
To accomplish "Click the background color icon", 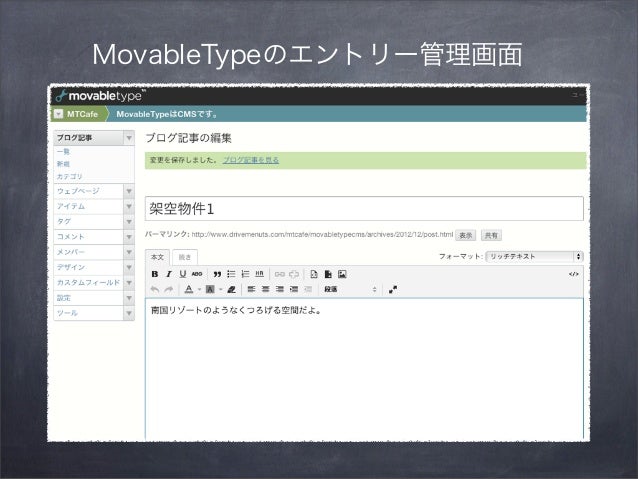I will 210,289.
